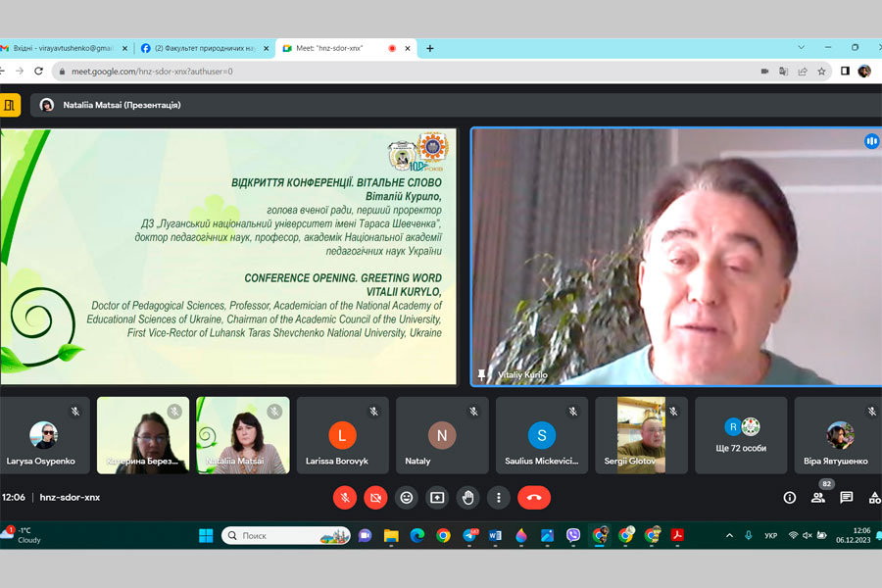Open the Wi-Fi network tray icon

tap(793, 536)
